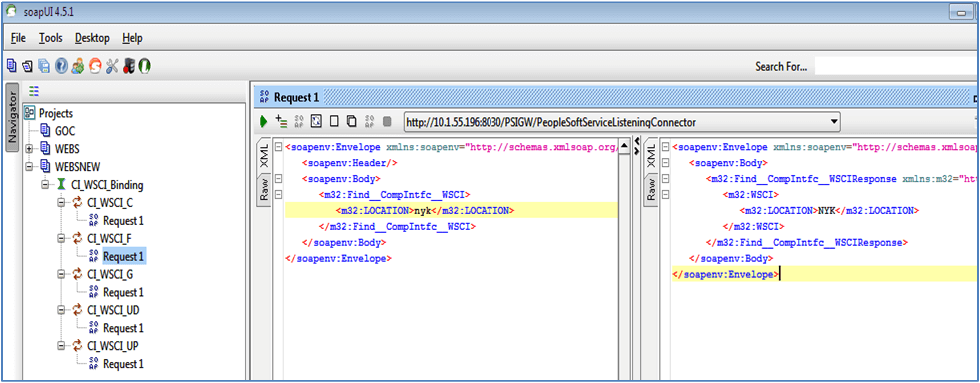980x383 pixels.
Task: Click the Import Project toolbar icon
Action: (x=28, y=66)
